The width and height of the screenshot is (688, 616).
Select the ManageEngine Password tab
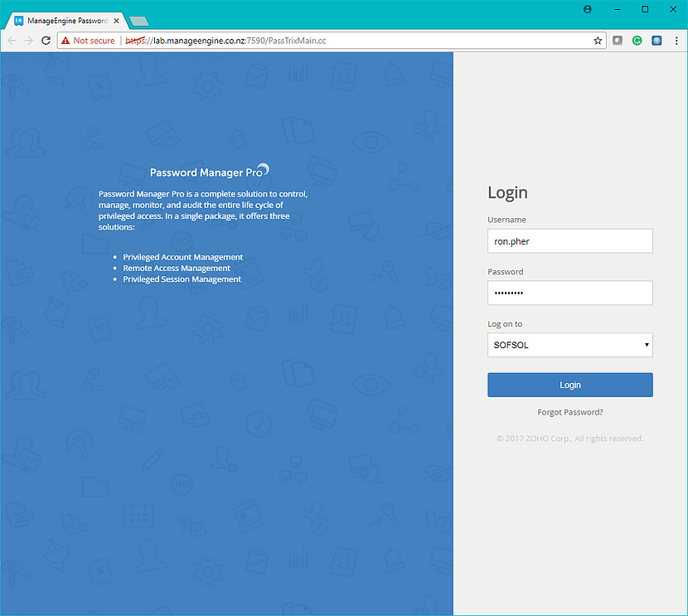(x=65, y=21)
